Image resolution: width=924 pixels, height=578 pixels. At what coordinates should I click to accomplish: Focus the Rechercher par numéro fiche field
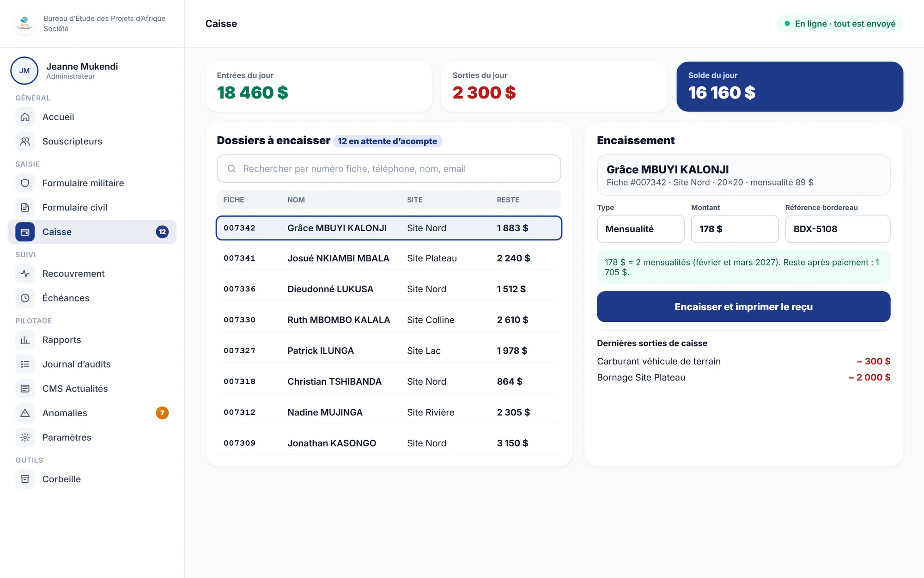coord(389,169)
